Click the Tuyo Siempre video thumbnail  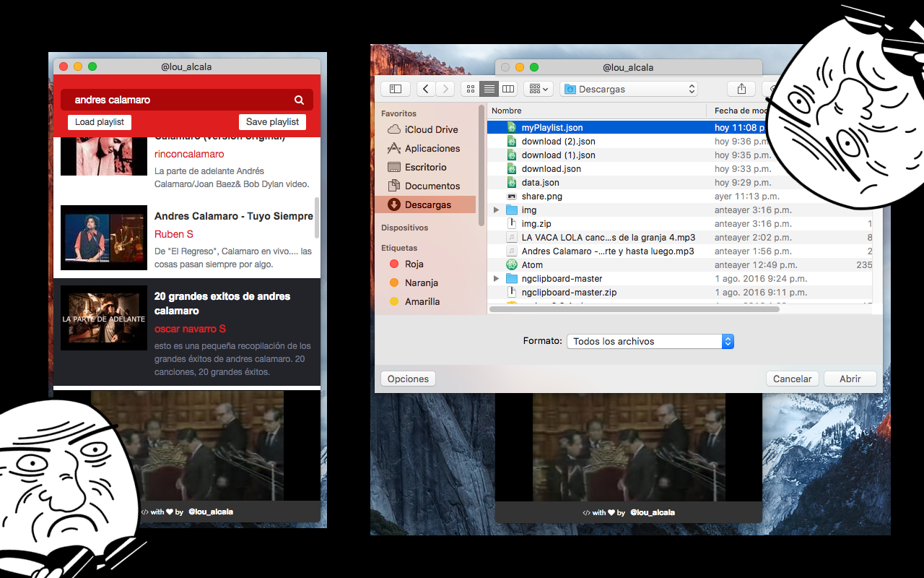tap(104, 238)
